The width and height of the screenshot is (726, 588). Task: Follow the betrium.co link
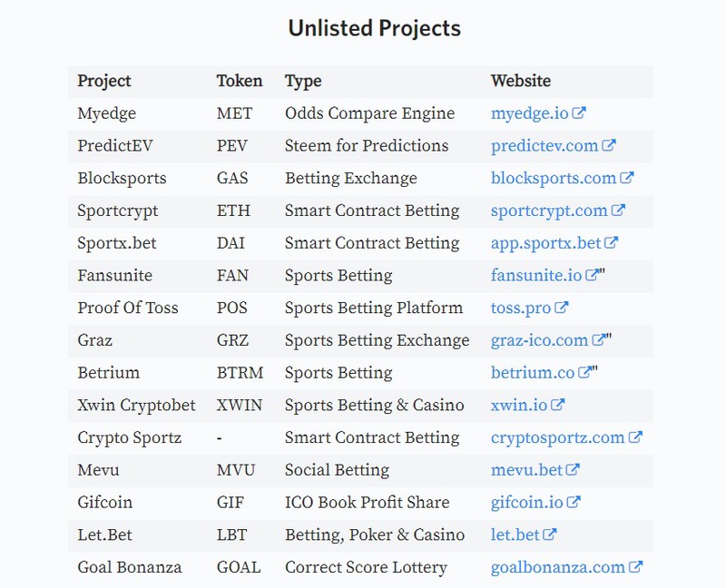pyautogui.click(x=533, y=373)
